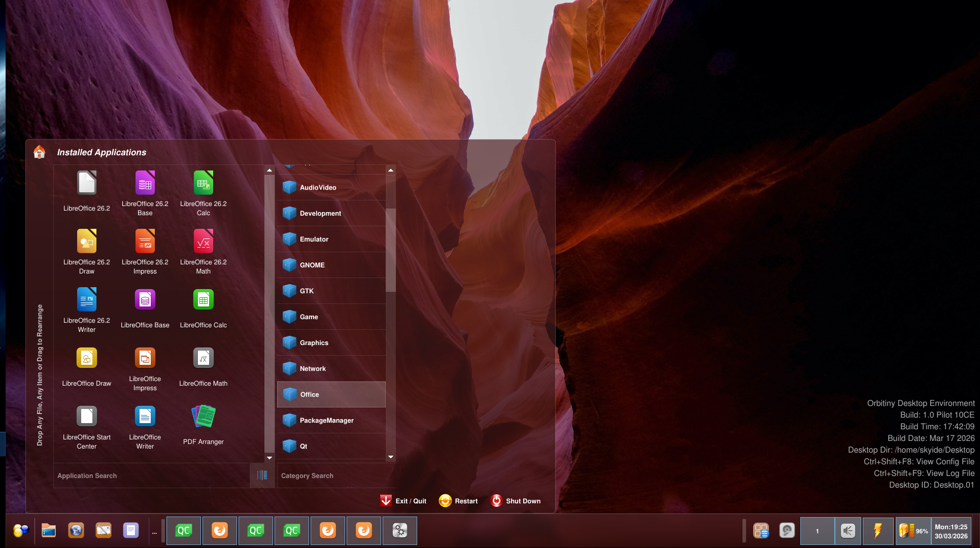Screen dimensions: 980x548
Task: Open LibreOffice 26.2 Base
Action: (x=145, y=193)
